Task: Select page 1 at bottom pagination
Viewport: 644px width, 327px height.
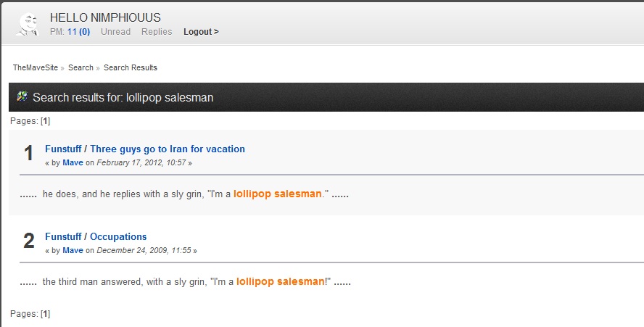Action: pyautogui.click(x=45, y=314)
